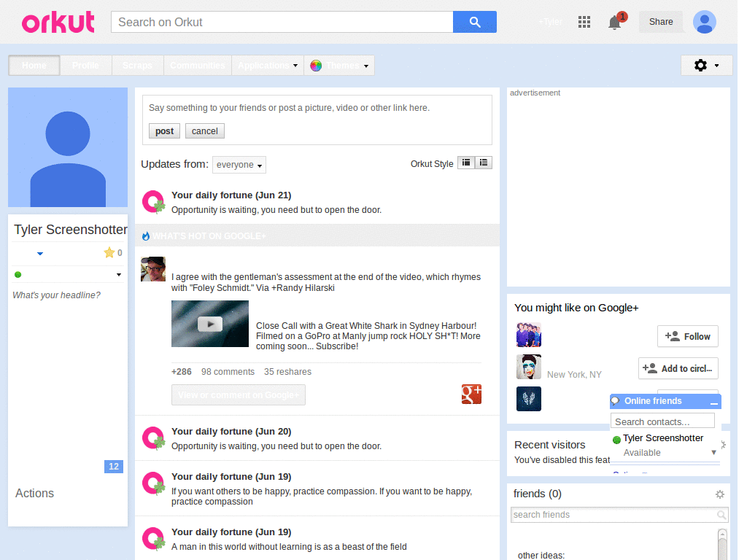Click the Themes color wheel icon
The height and width of the screenshot is (560, 747).
coord(316,66)
